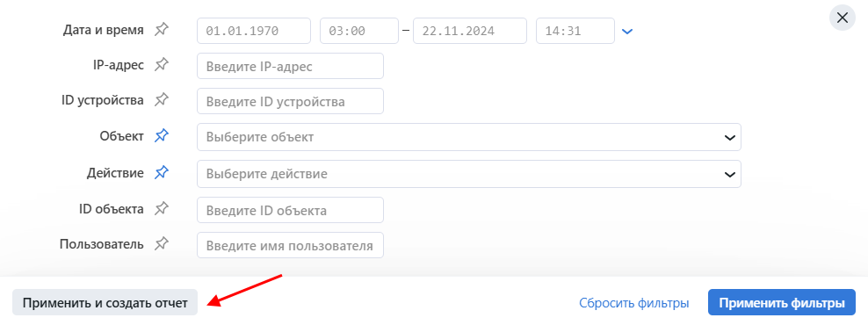Click the ID устройства label
Screen dimensions: 868x325
tap(103, 100)
